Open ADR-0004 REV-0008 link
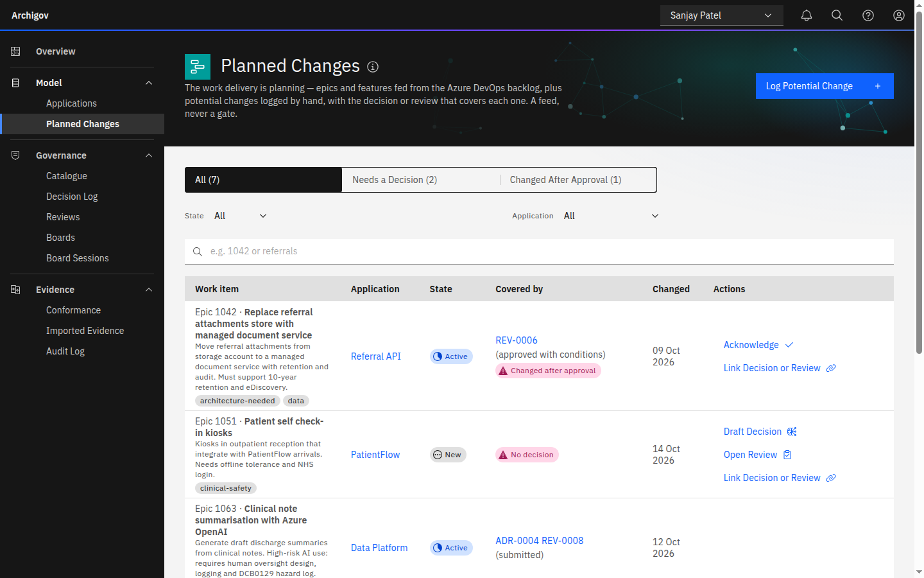This screenshot has height=578, width=924. 540,541
